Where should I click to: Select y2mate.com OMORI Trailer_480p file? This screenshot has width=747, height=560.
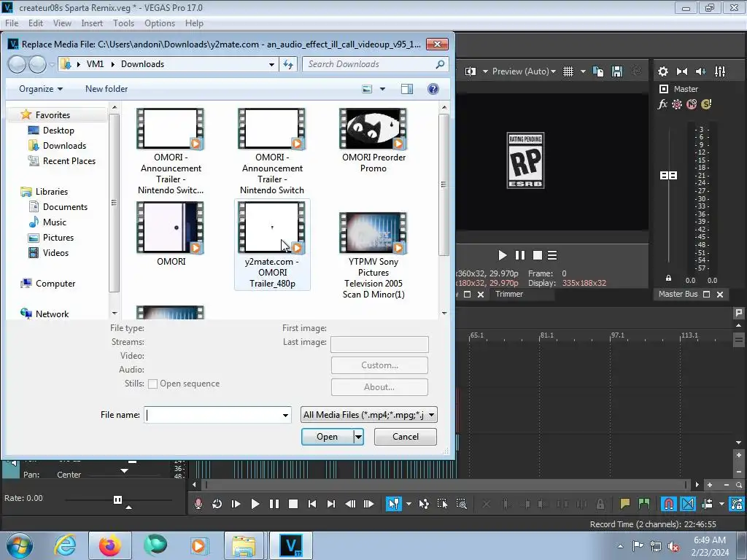tap(272, 245)
